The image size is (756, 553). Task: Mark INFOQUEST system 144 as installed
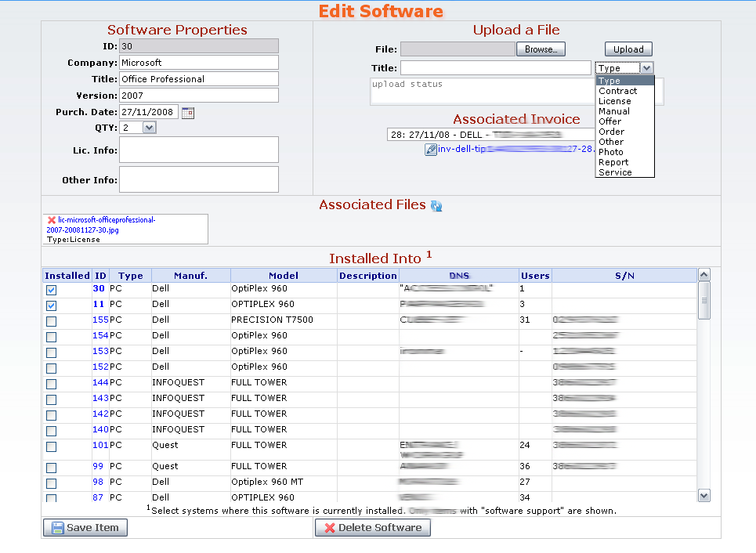point(52,384)
